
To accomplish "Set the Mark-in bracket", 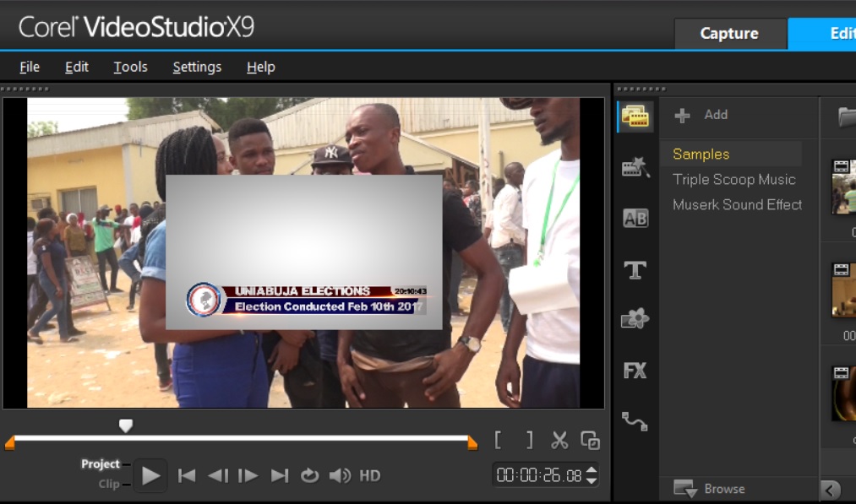I will pos(498,440).
